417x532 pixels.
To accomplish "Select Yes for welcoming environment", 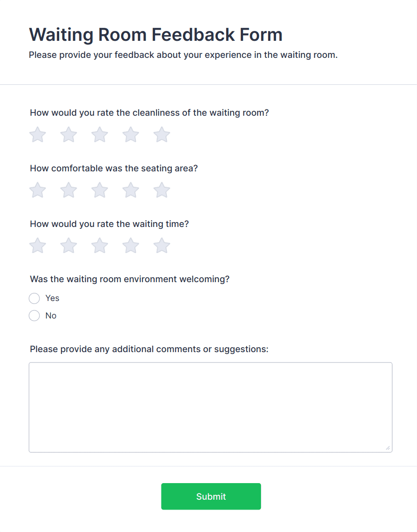I will [x=34, y=299].
